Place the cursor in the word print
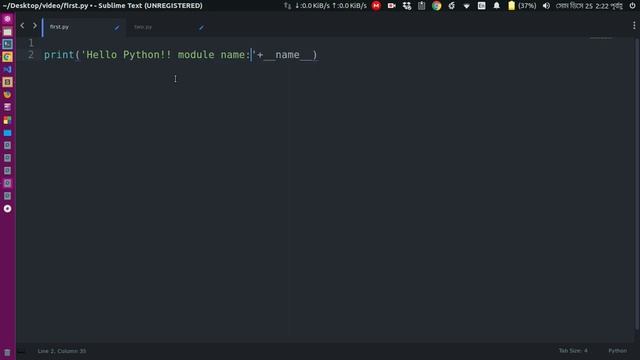This screenshot has width=640, height=360. [x=59, y=55]
